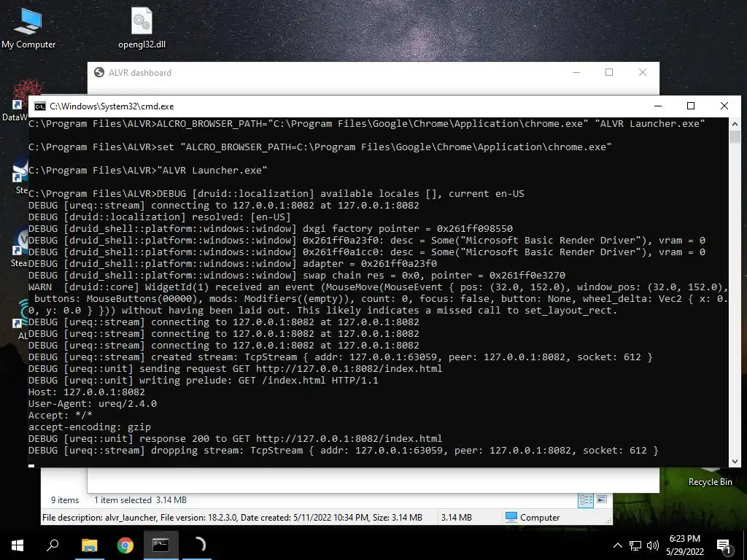Click the cmd.exe title bar icon

[40, 106]
